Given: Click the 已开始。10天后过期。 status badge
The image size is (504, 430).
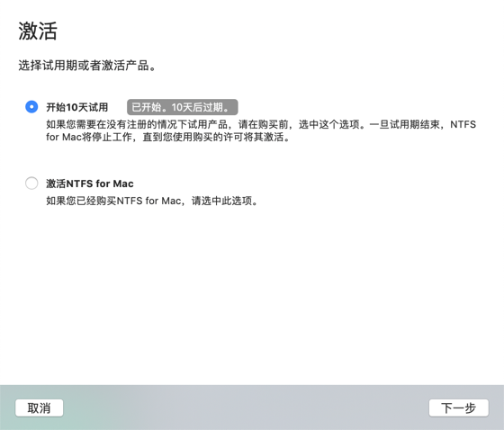Looking at the screenshot, I should pos(182,107).
